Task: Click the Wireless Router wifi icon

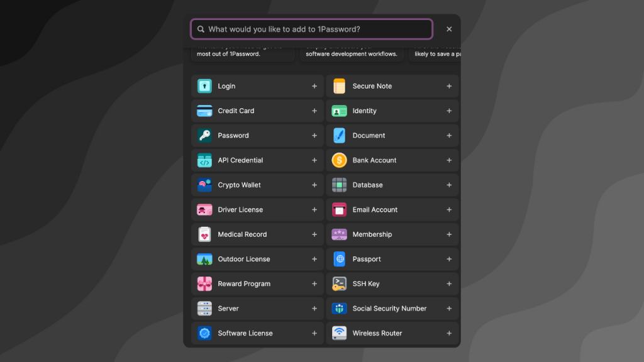Action: point(339,333)
